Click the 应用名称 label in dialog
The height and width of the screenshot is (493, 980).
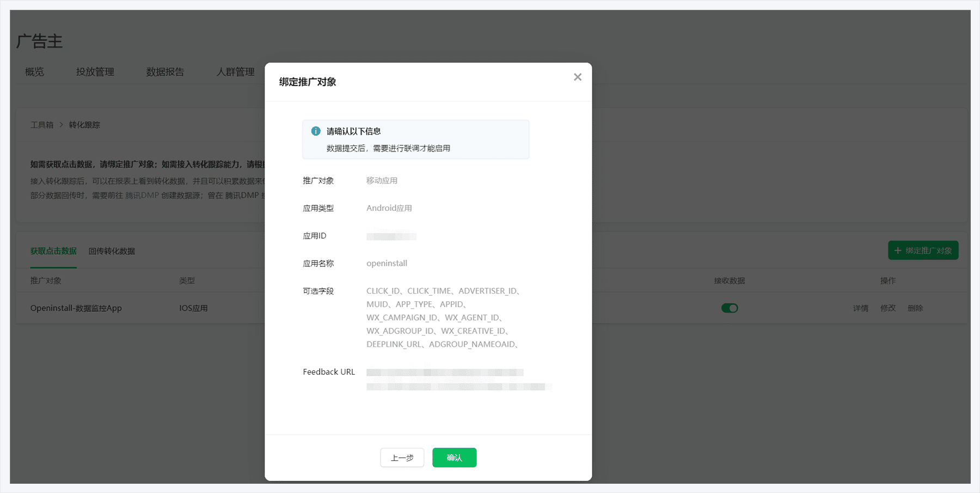tap(318, 263)
